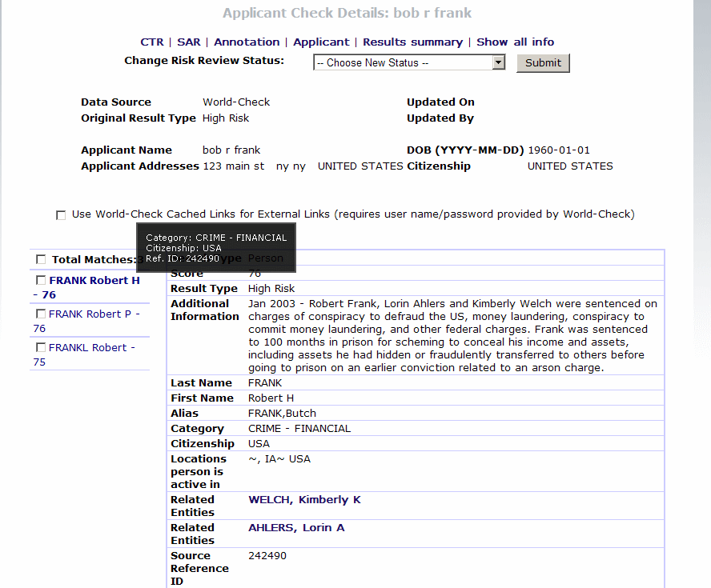View the Results summary link
The height and width of the screenshot is (588, 711).
click(x=412, y=42)
